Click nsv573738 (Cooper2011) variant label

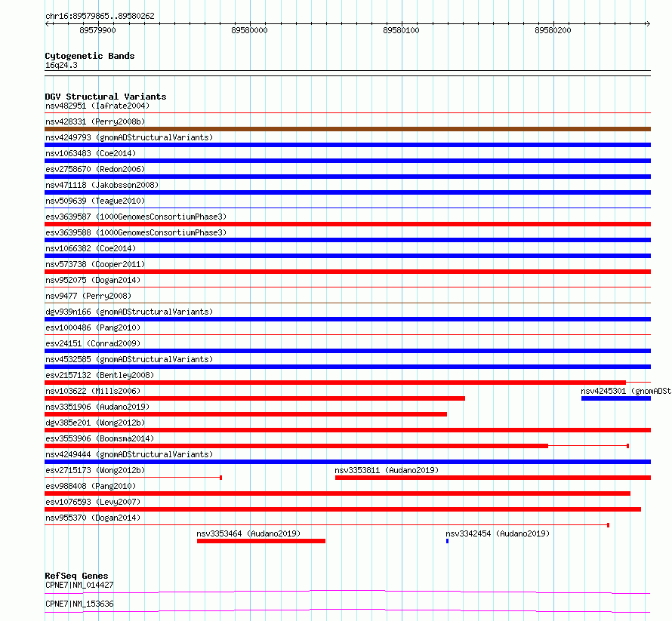coord(95,264)
